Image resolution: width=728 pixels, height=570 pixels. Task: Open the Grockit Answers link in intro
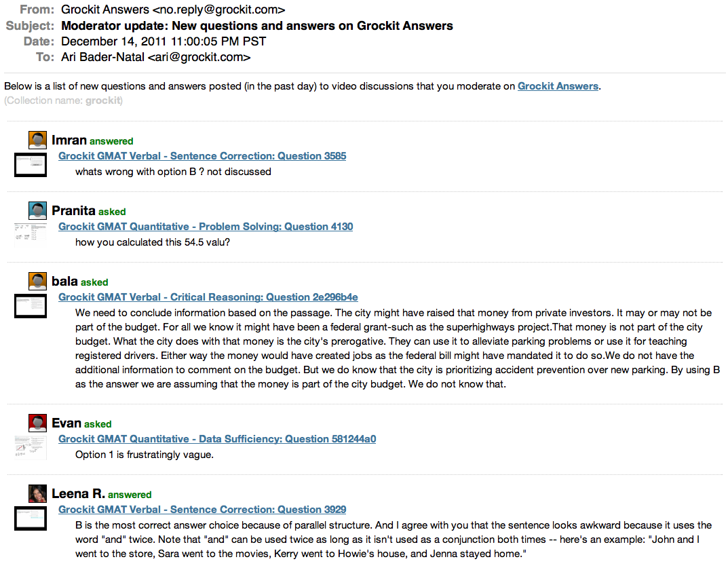[x=558, y=86]
